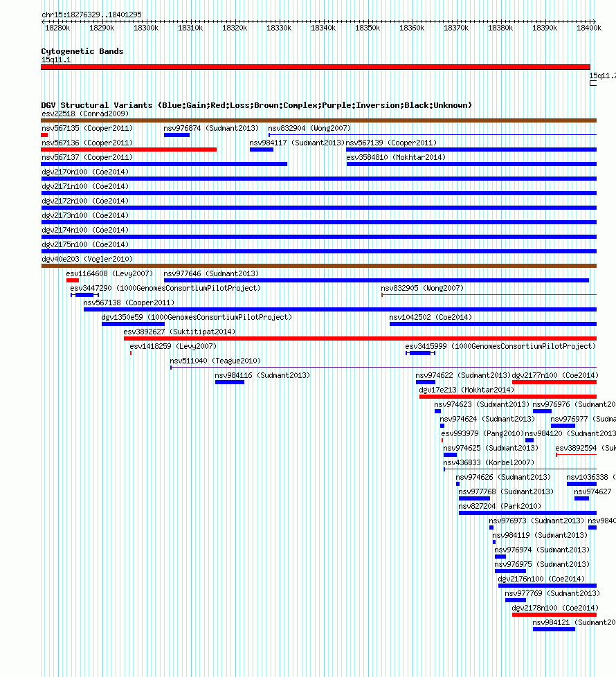Select the red esv1164608 loss bar
This screenshot has width=616, height=677.
coord(73,280)
